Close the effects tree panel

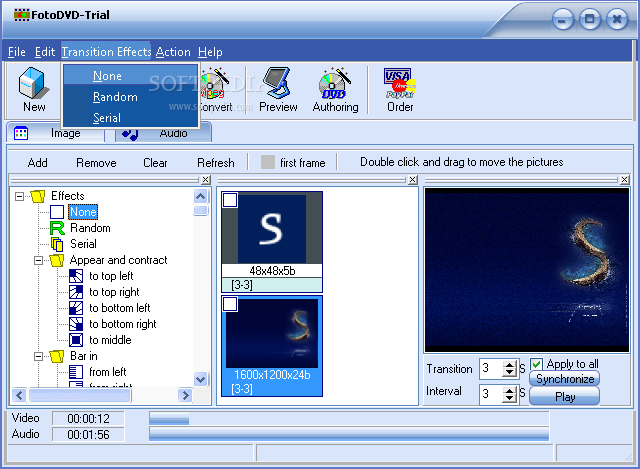click(206, 180)
